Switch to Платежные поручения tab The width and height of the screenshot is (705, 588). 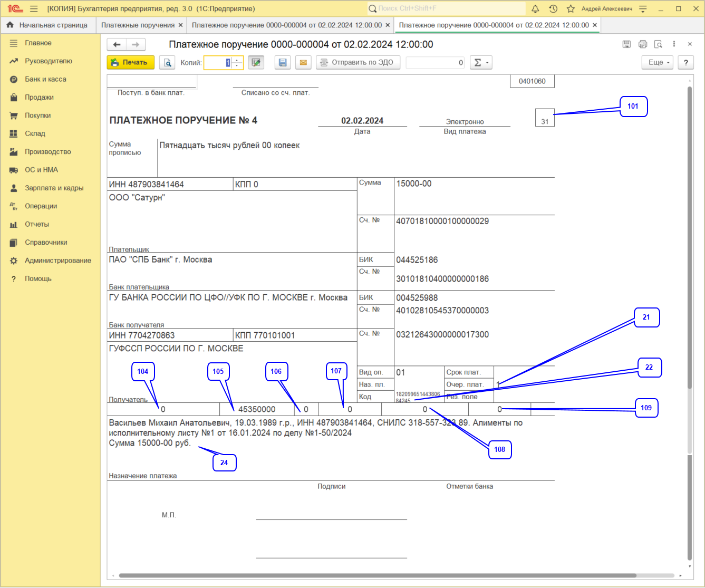tap(138, 25)
